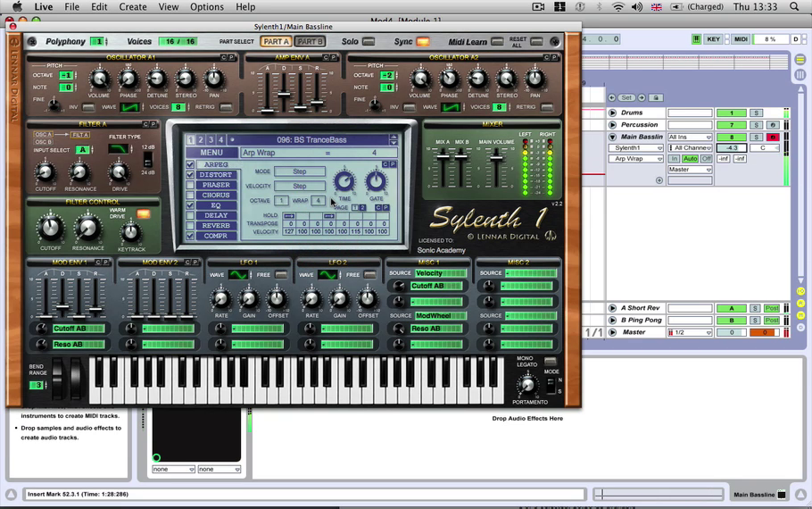Enable the CHORUS effect checkbox
The image size is (812, 509).
click(190, 195)
